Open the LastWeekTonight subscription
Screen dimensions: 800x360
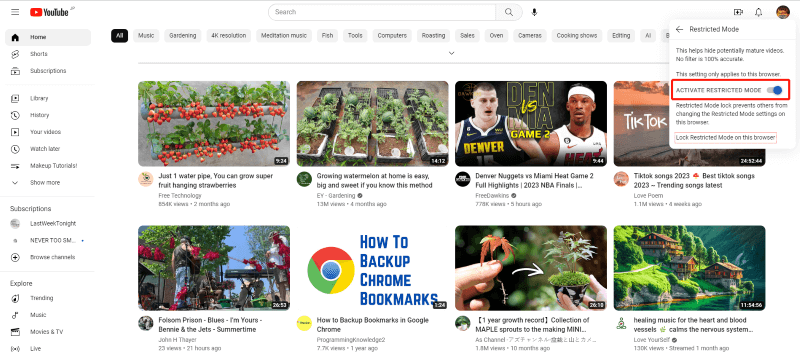48,223
